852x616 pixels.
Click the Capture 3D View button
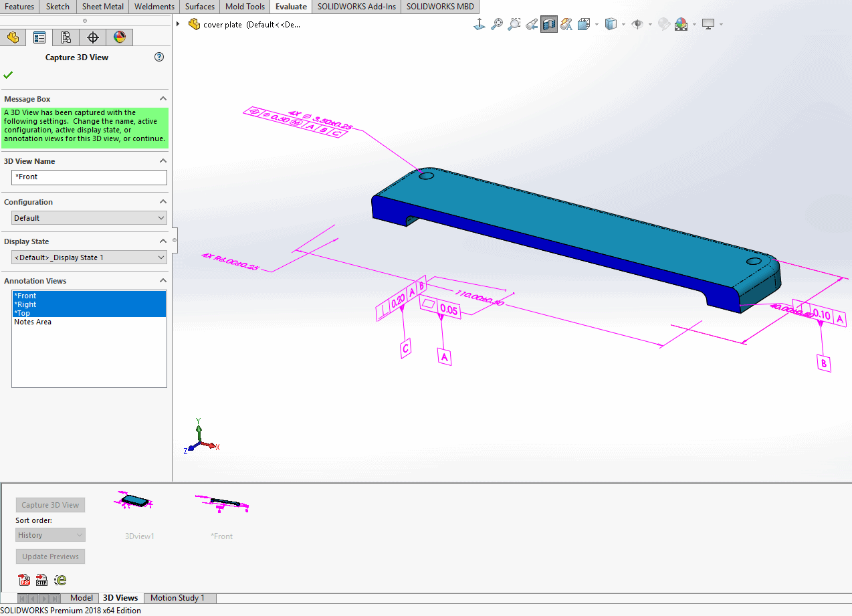pos(50,505)
